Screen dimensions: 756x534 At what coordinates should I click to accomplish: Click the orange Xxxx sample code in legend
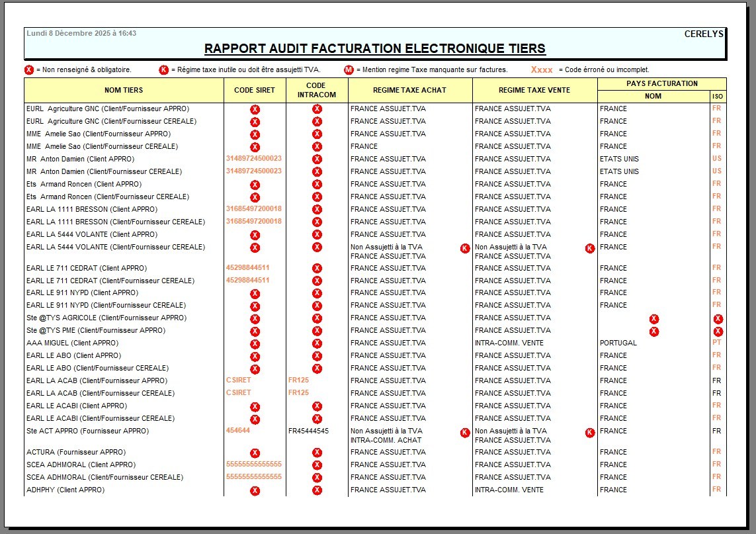click(x=542, y=70)
